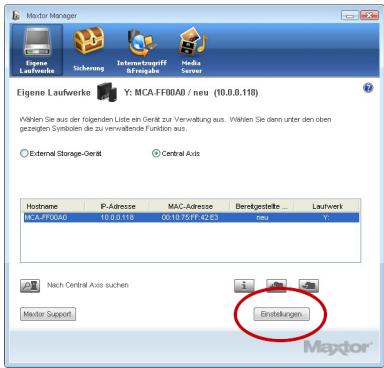Click the Einstellungen button
The width and height of the screenshot is (384, 368).
(x=281, y=314)
